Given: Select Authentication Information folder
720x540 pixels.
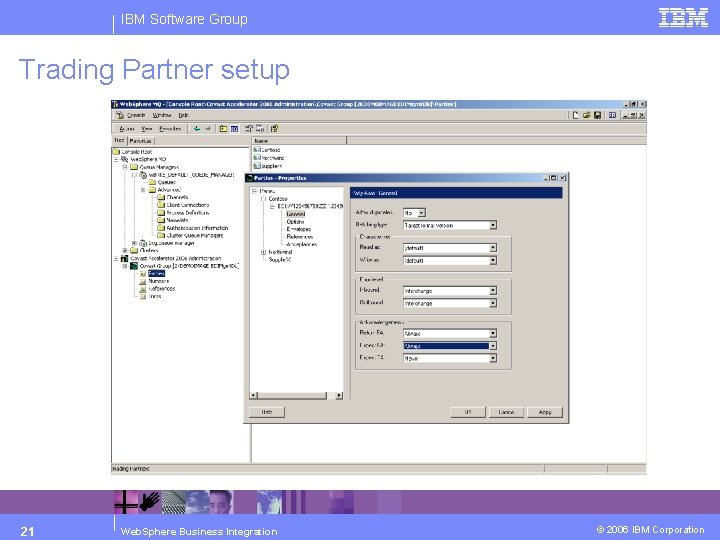Looking at the screenshot, I should [197, 228].
